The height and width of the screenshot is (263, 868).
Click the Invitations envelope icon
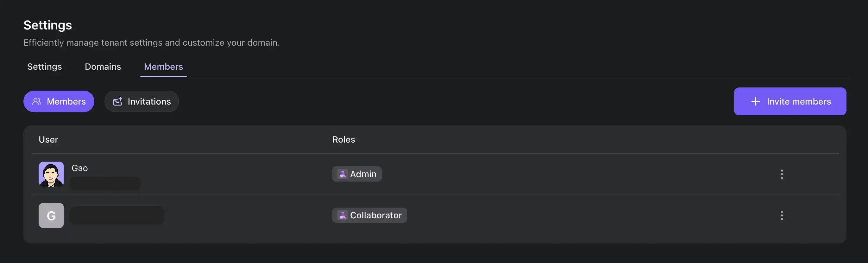117,101
